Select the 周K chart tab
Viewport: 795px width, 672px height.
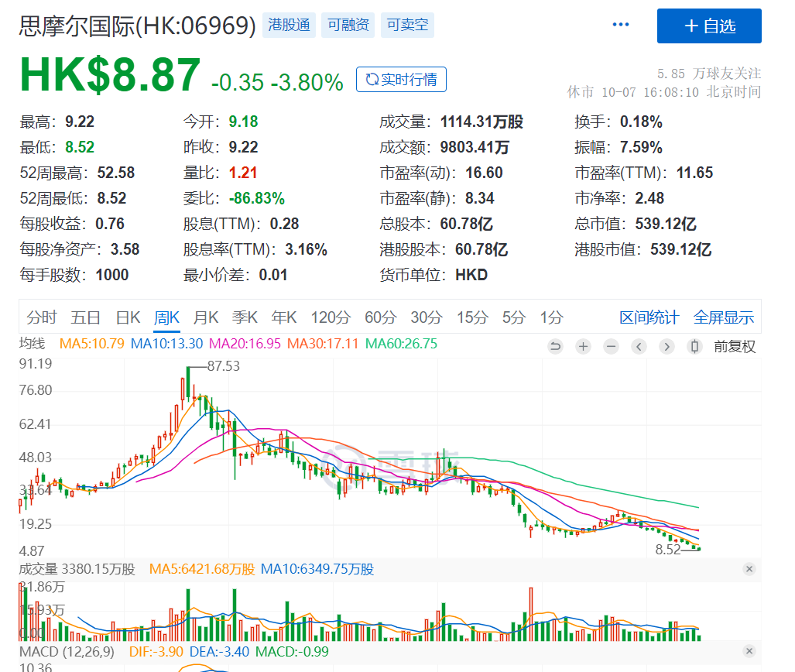pyautogui.click(x=166, y=318)
